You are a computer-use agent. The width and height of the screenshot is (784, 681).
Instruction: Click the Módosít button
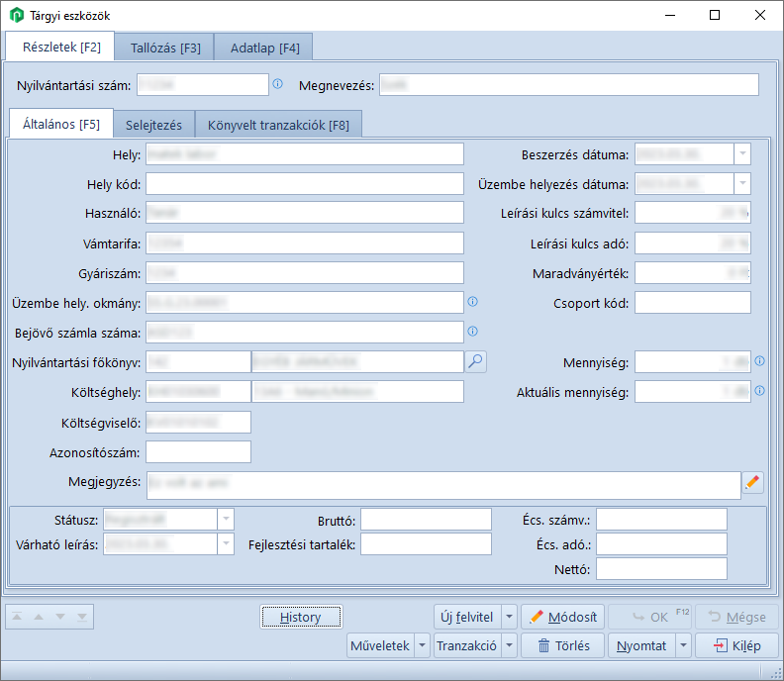(x=562, y=617)
